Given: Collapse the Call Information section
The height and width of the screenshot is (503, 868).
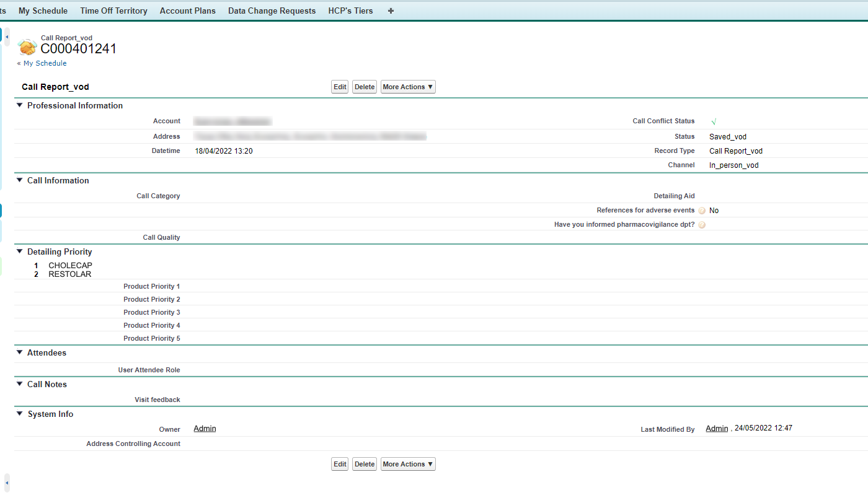Looking at the screenshot, I should pos(20,180).
